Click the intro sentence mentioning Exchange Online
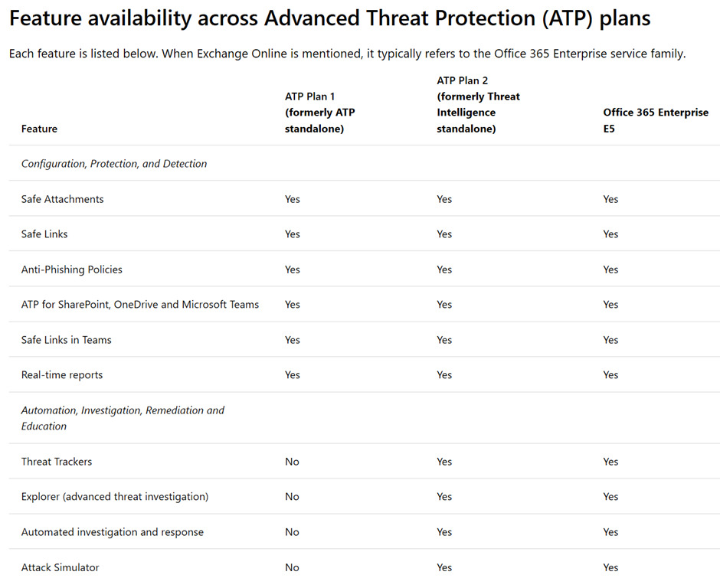The width and height of the screenshot is (720, 588). click(x=347, y=54)
